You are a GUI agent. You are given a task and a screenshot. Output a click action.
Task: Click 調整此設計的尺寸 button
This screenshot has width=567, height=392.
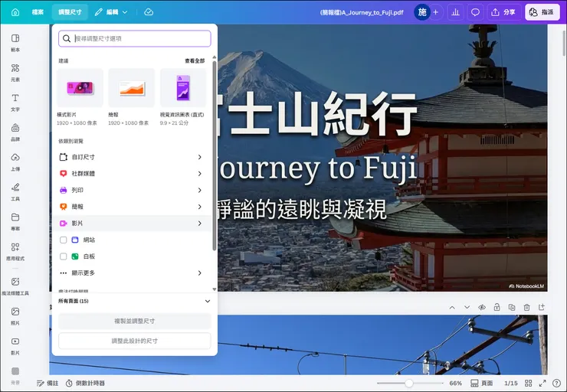tap(135, 341)
